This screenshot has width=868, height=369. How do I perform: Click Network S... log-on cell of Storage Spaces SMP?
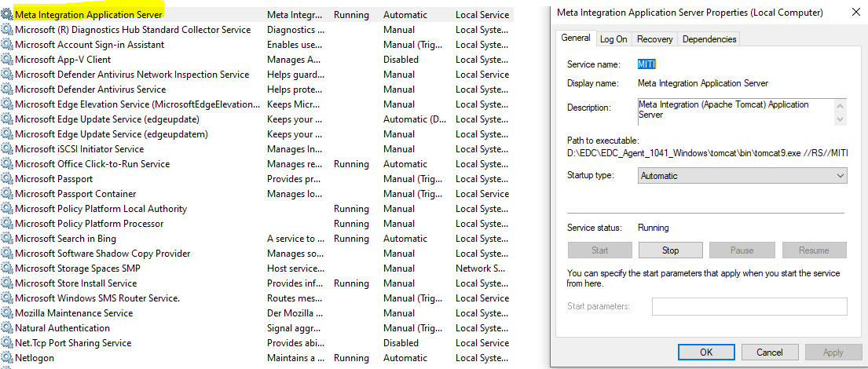tap(481, 269)
